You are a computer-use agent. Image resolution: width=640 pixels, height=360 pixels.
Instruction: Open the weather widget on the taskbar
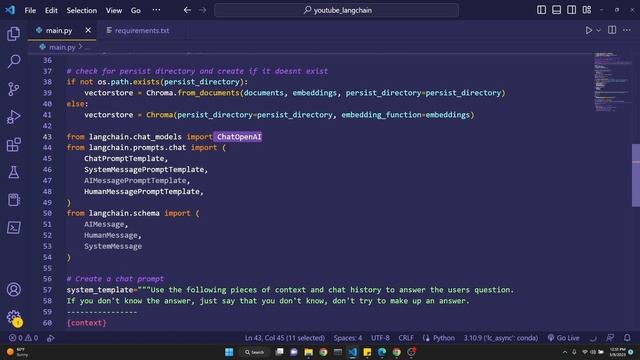pyautogui.click(x=17, y=352)
